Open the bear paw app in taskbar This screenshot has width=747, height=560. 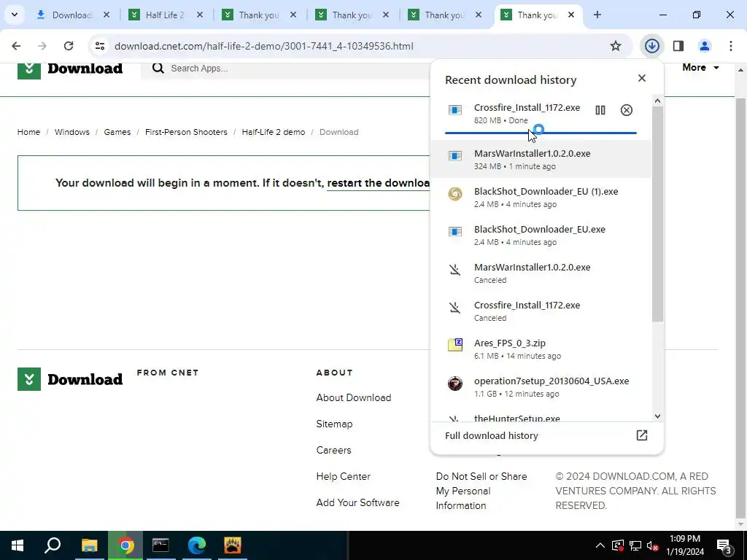(x=233, y=545)
